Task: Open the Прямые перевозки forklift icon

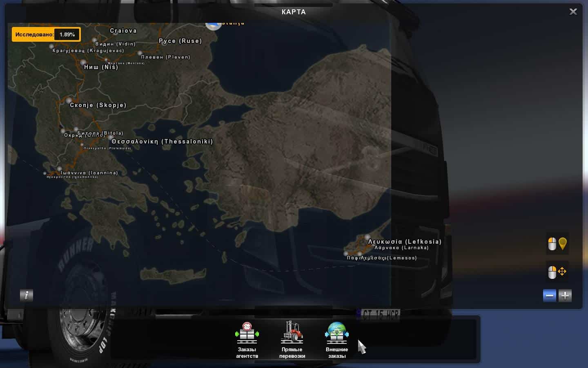Action: (x=292, y=333)
